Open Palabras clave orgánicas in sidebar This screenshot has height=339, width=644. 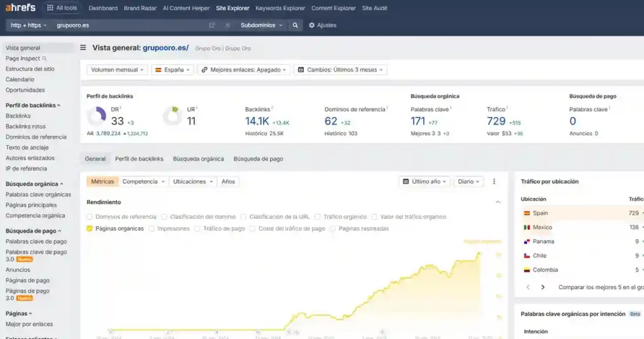pyautogui.click(x=38, y=194)
